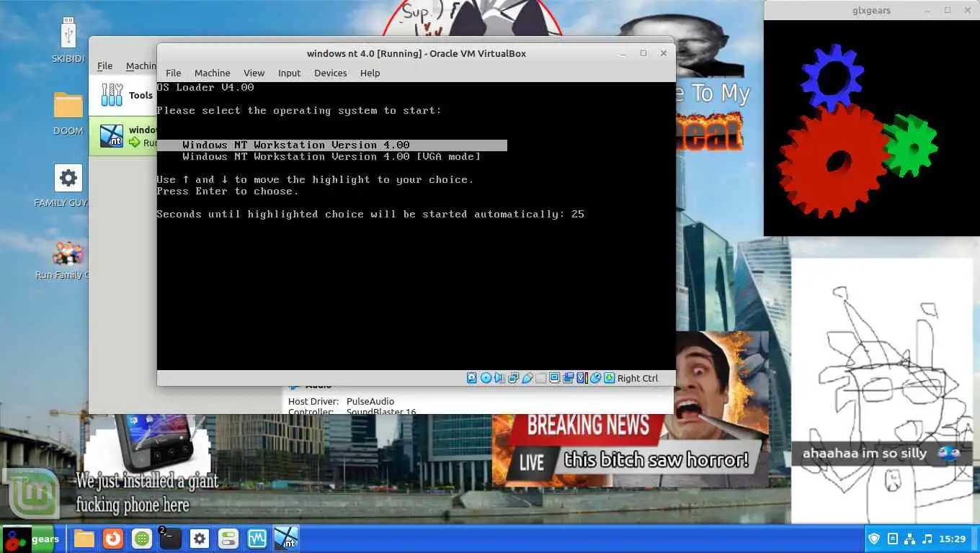Select highlighted Windows NT Workstation Version 4.00 boot entry
Image resolution: width=980 pixels, height=553 pixels.
point(332,145)
